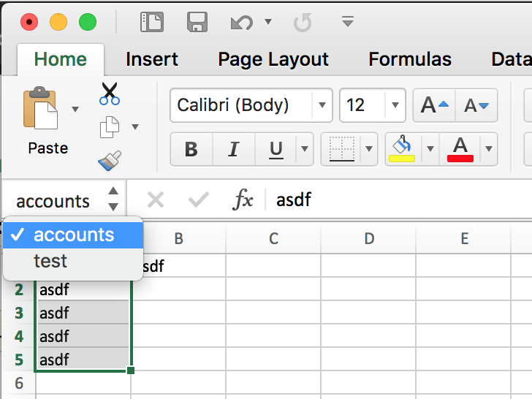Increase font size with large A icon
Viewport: 532px width, 399px height.
click(x=435, y=106)
